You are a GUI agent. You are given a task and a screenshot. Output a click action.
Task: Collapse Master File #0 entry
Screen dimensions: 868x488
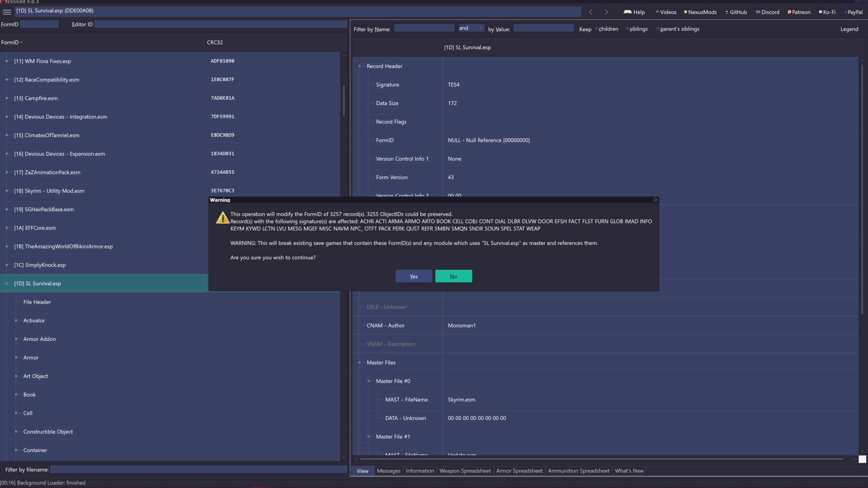[x=368, y=381]
